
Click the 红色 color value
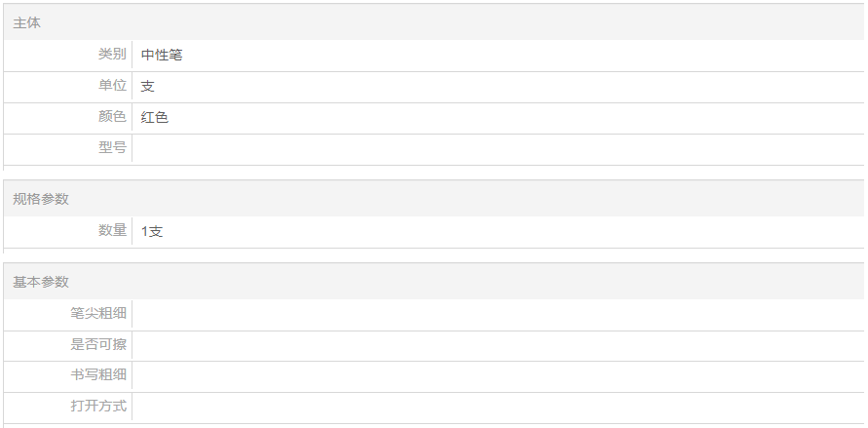click(x=155, y=117)
